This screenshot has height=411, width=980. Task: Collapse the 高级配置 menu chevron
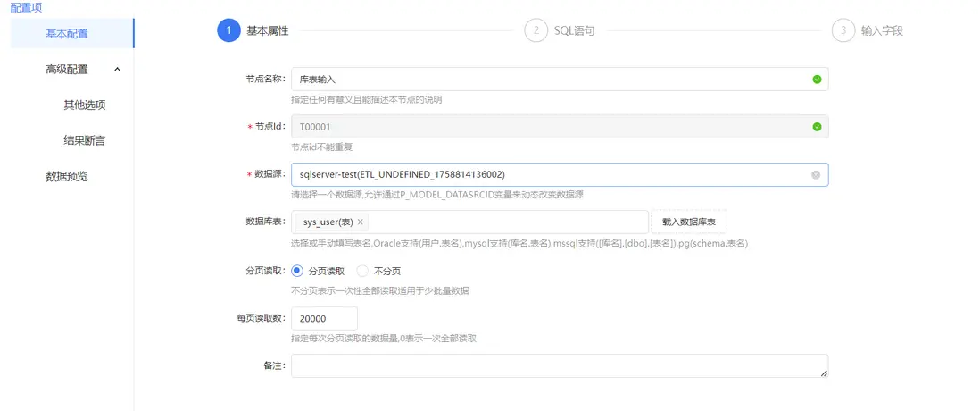pos(118,70)
